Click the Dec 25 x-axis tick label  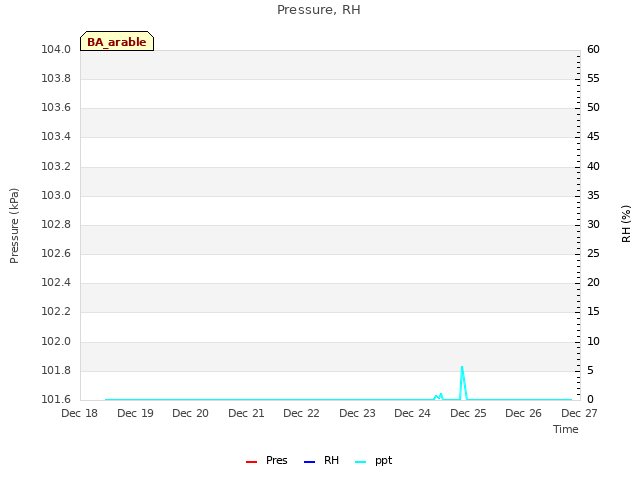tap(468, 413)
